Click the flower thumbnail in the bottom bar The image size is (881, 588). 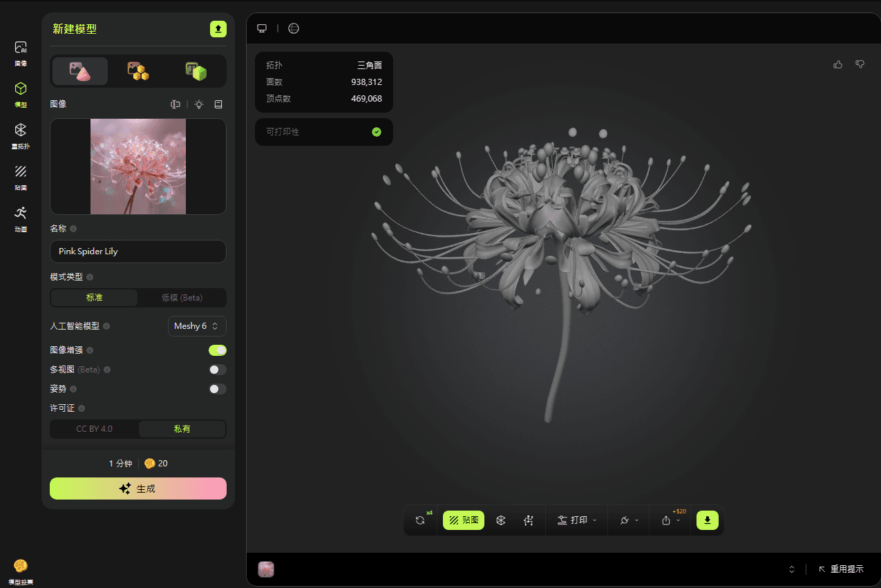(265, 569)
